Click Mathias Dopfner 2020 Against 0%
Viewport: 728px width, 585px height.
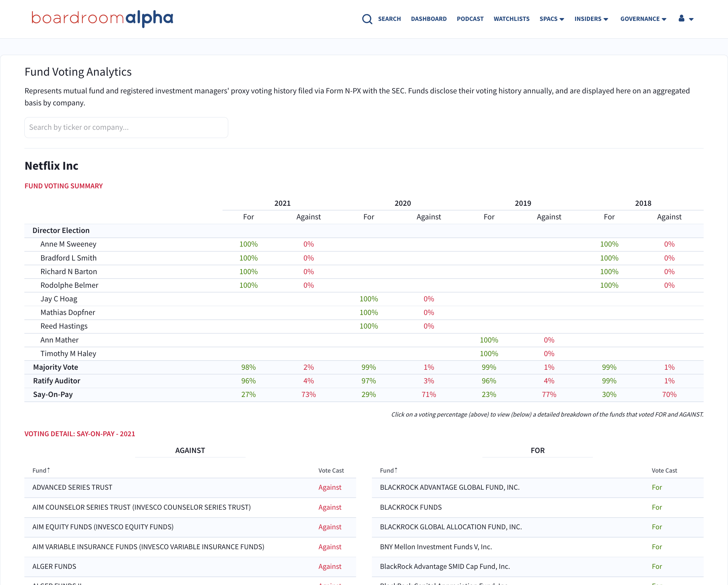[x=429, y=312]
